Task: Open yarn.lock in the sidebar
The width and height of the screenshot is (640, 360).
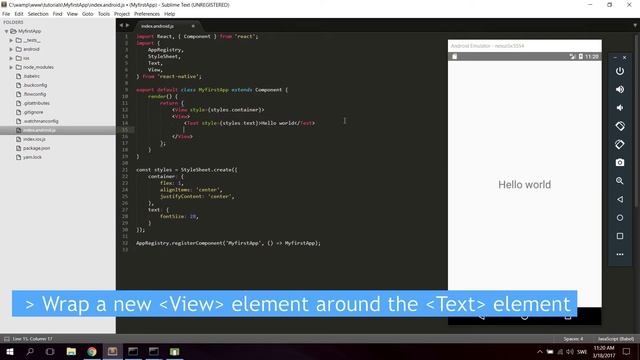Action: pos(32,157)
